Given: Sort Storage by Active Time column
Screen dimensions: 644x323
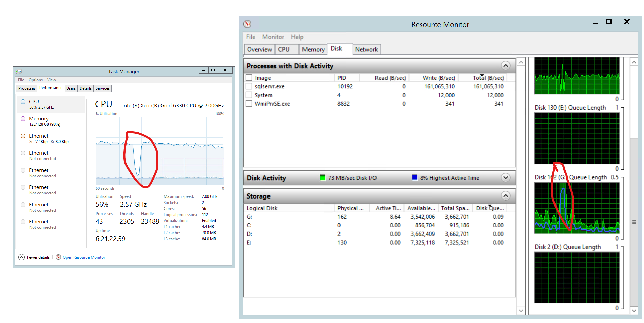Looking at the screenshot, I should (387, 208).
